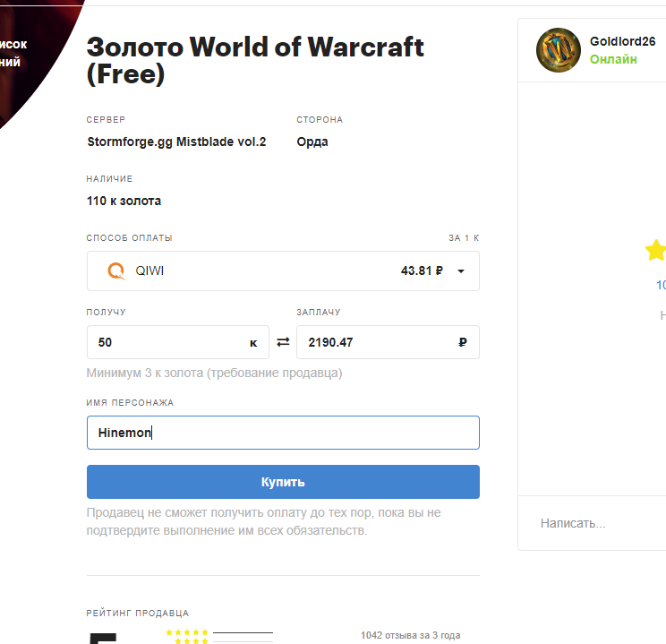
Task: Click the '1042 отзыва за 3 года' text
Action: pos(410,635)
